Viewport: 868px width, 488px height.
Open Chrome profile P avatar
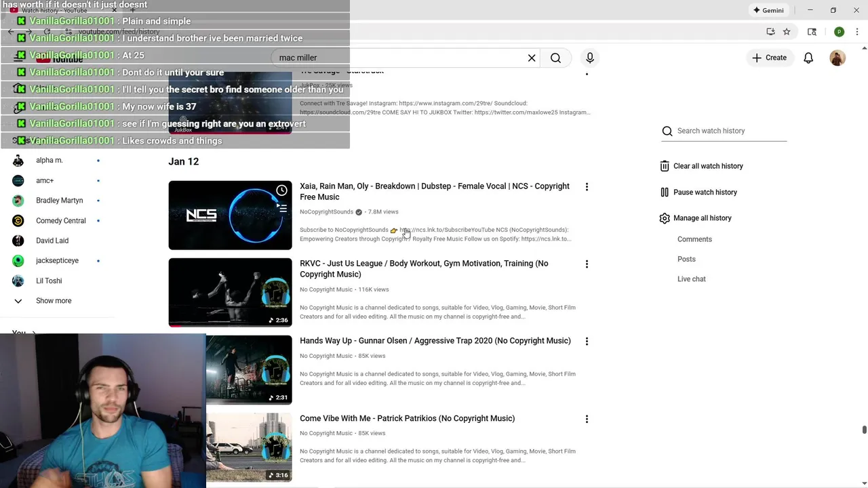tap(839, 31)
